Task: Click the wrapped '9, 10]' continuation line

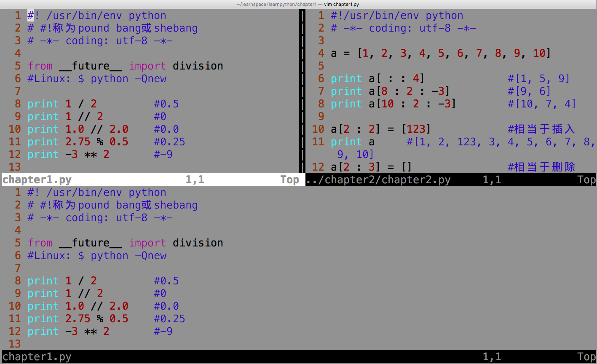Action: point(356,155)
